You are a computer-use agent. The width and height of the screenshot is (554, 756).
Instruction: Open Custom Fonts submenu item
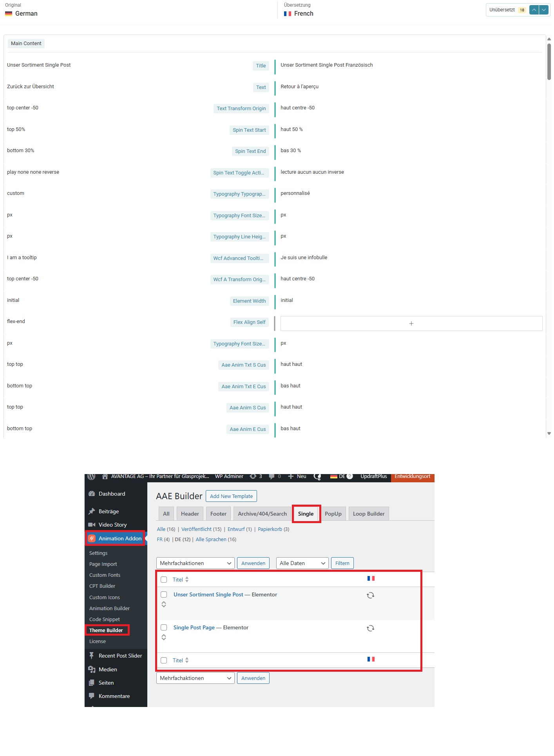point(105,575)
